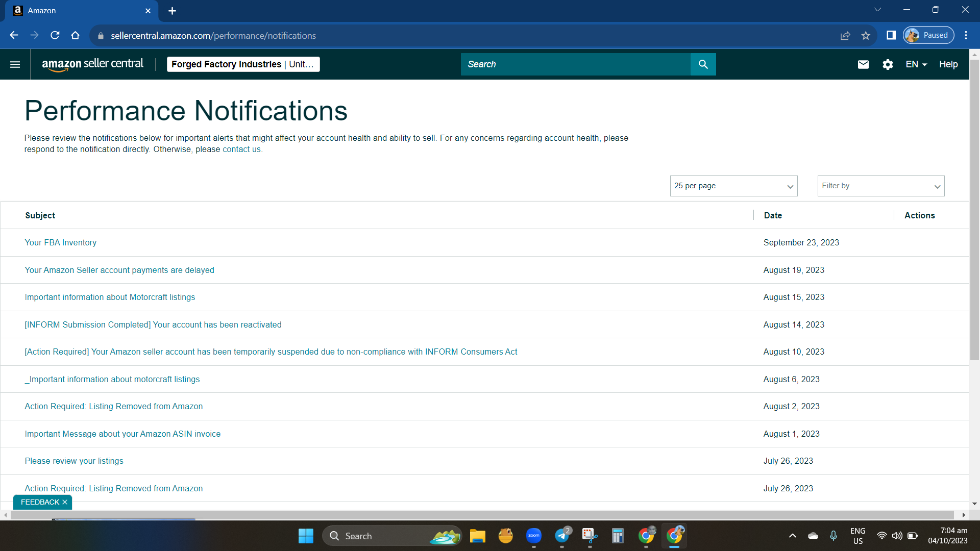Open the Please review your listings notification
980x551 pixels.
click(74, 461)
